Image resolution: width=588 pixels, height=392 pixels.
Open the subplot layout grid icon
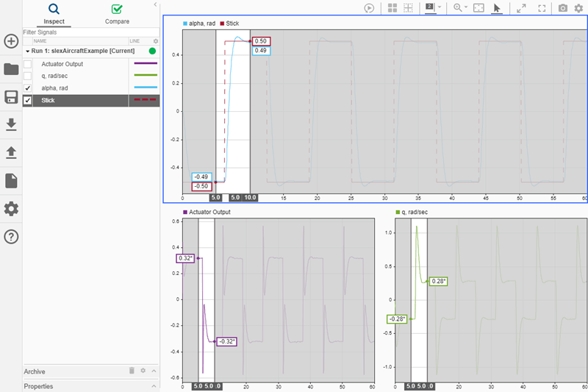click(392, 8)
